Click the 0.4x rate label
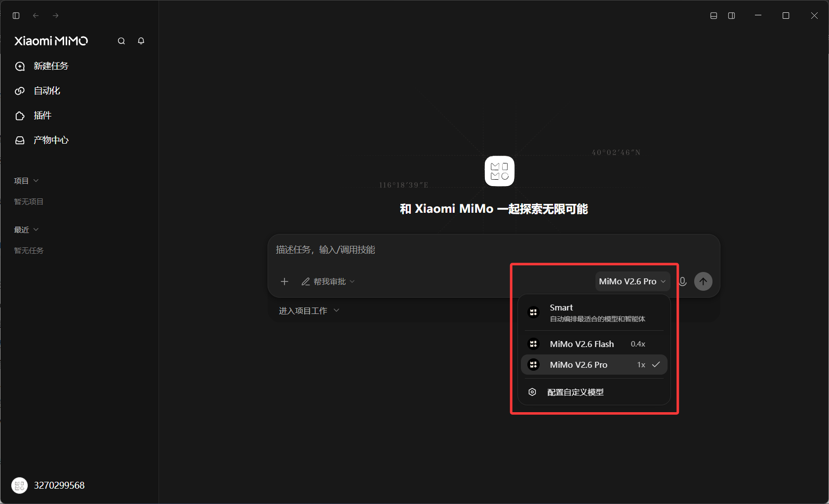 tap(638, 344)
